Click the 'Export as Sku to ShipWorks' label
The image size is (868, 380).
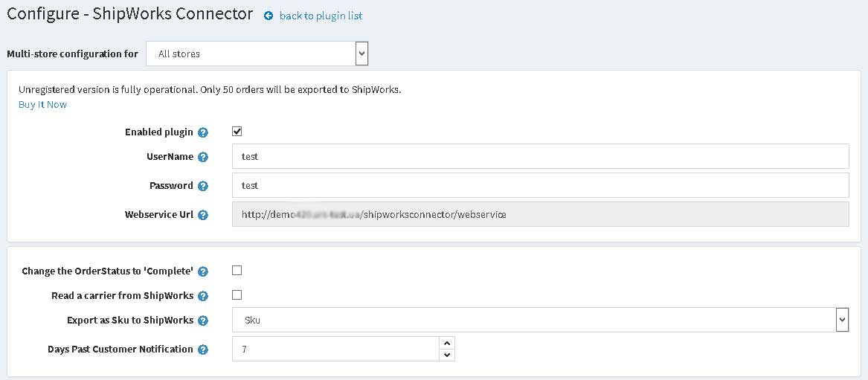[130, 321]
